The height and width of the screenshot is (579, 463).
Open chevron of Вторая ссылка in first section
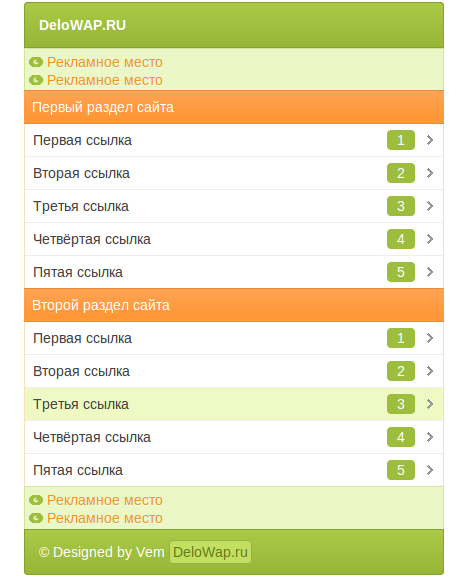[430, 173]
